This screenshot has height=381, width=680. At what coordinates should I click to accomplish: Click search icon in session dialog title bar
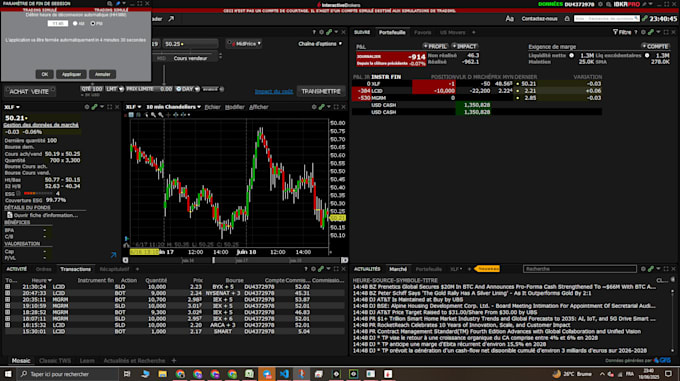coord(110,3)
